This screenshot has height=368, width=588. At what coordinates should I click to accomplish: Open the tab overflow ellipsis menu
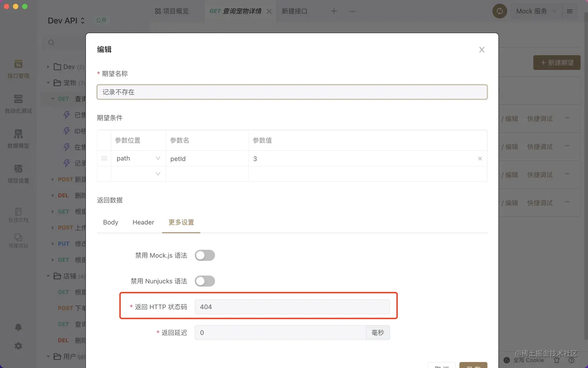coord(352,11)
